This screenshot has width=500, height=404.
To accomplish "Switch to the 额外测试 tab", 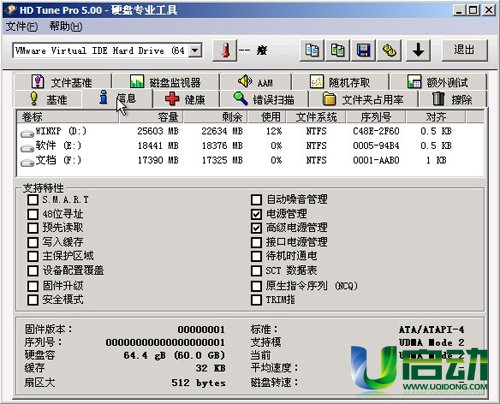I will (438, 82).
